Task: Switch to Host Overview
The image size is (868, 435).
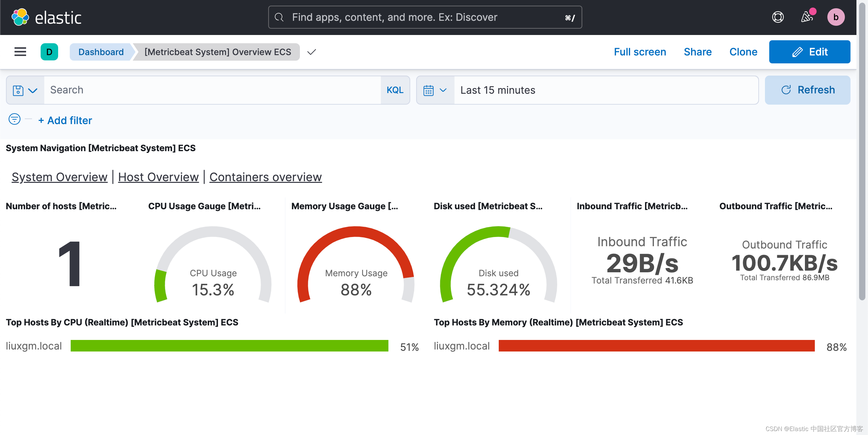Action: 158,177
